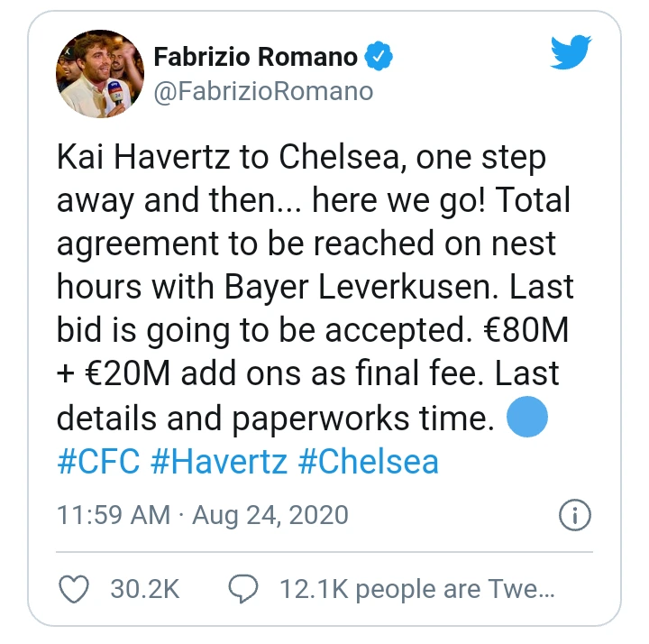Click the 30.2K likes count
Viewport: 649px width, 644px height.
(145, 590)
